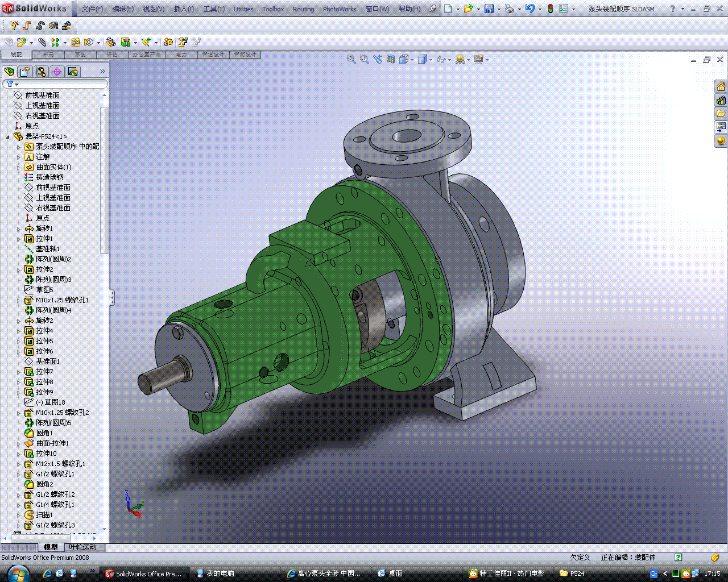
Task: Click the Previous View icon
Action: 378,59
